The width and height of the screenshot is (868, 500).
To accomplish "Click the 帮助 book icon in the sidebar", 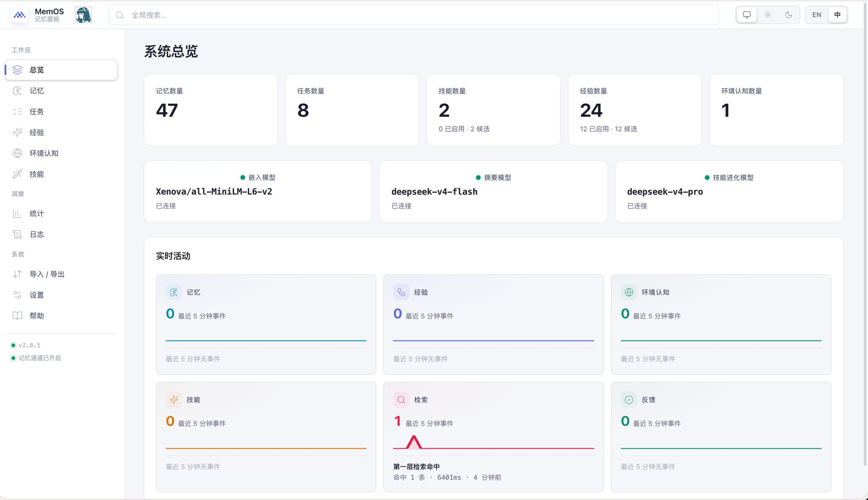I will [17, 316].
